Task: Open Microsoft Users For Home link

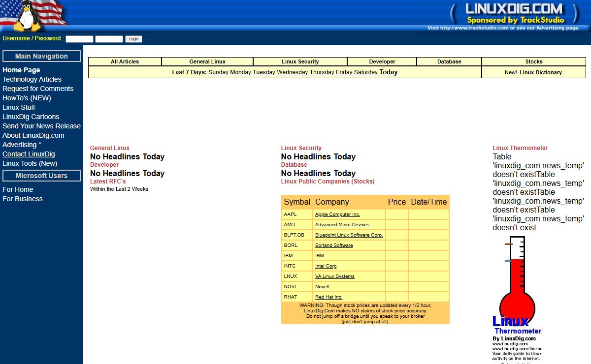Action: point(18,189)
